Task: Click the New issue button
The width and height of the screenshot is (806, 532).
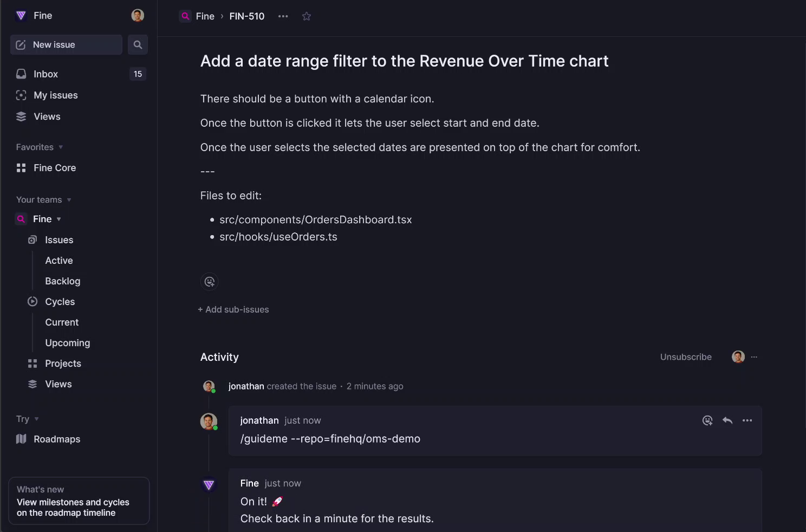Action: [x=66, y=45]
